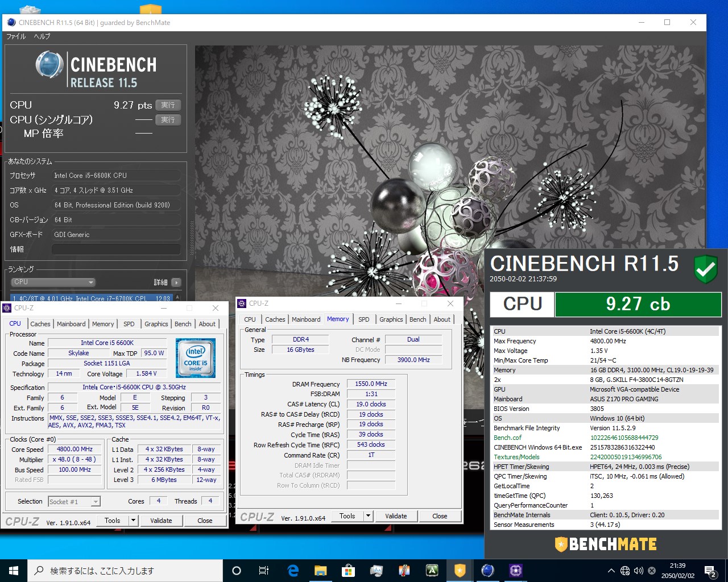Click Validate in left CPU-Z window
Image resolution: width=728 pixels, height=582 pixels.
pos(161,520)
